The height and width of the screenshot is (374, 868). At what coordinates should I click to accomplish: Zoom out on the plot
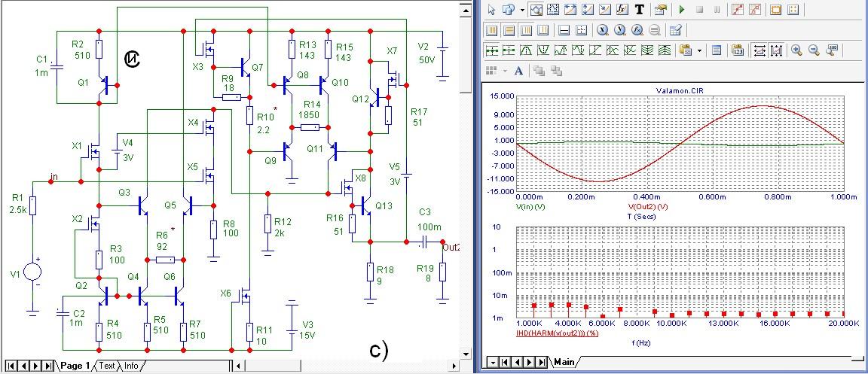pyautogui.click(x=814, y=50)
